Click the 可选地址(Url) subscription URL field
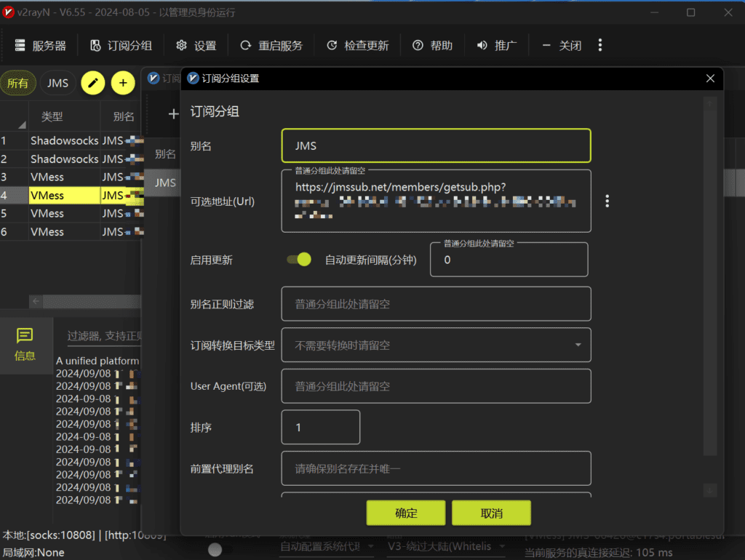This screenshot has height=560, width=745. click(437, 201)
